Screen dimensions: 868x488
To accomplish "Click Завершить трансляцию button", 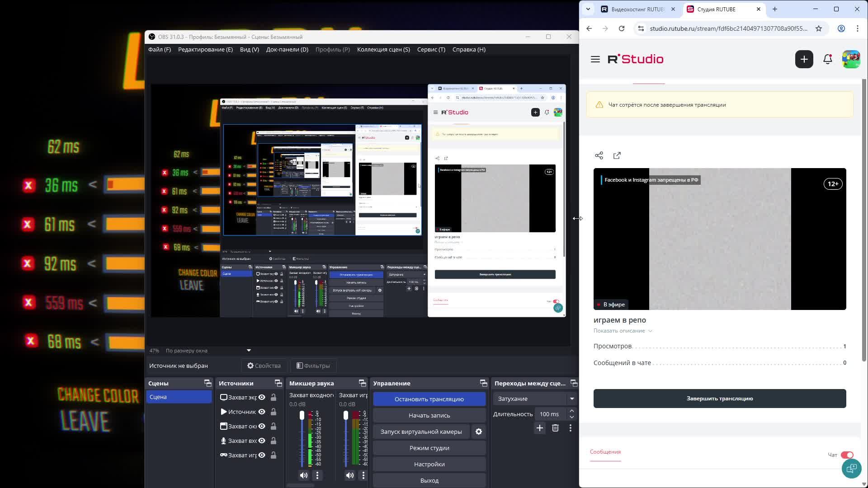I will [719, 399].
